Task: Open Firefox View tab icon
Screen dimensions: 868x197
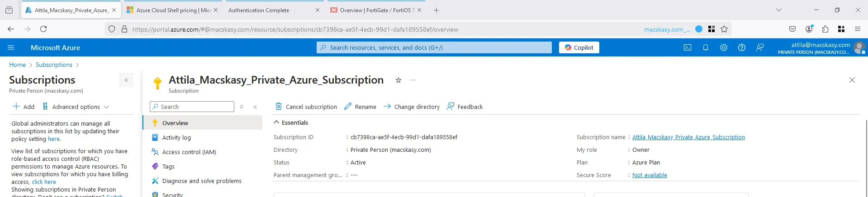Action: point(9,10)
